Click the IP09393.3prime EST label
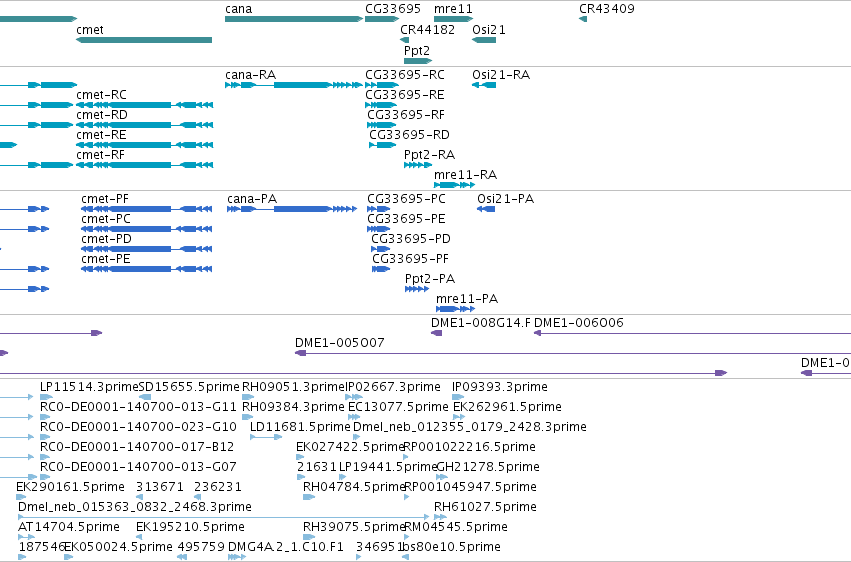Screen dimensions: 851x562 click(x=500, y=387)
